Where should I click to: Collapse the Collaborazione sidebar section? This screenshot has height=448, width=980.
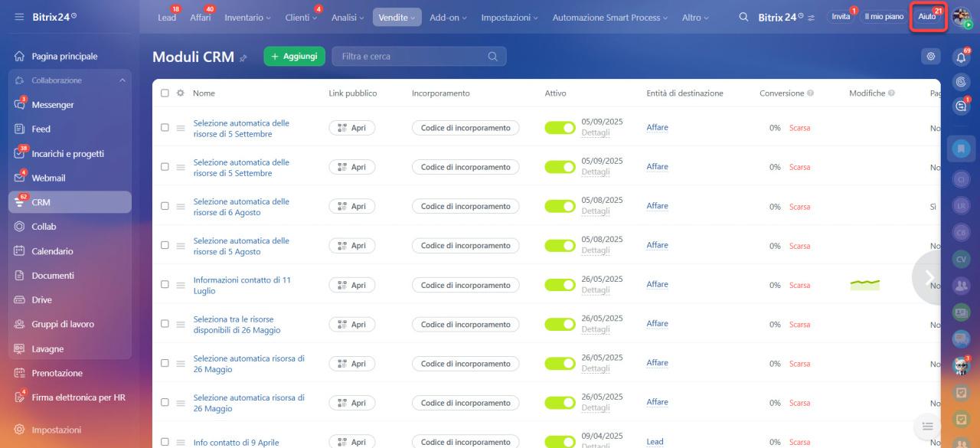[122, 80]
